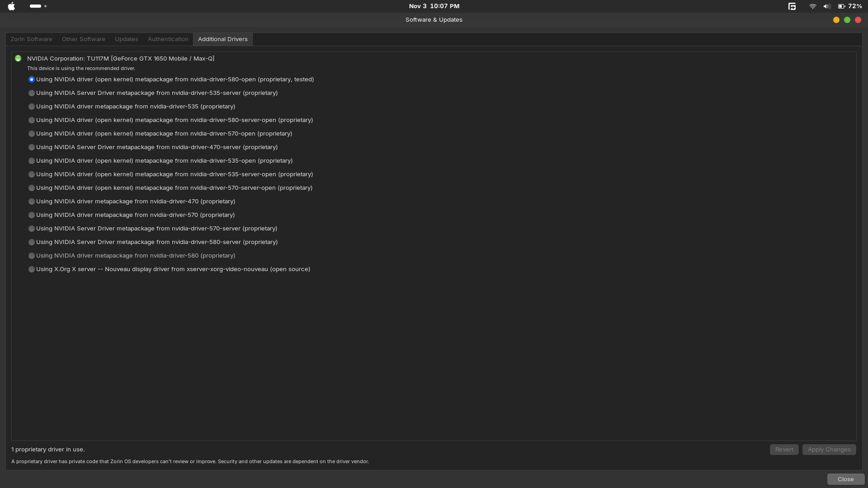This screenshot has height=488, width=868.
Task: Choose nvidia-driver-570-open radio option
Action: [32, 134]
